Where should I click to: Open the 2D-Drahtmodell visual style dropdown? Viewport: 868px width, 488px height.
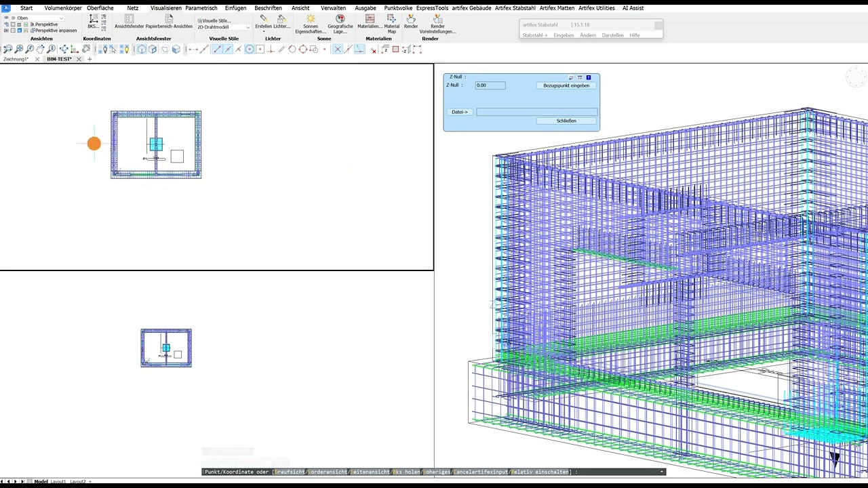tap(224, 27)
